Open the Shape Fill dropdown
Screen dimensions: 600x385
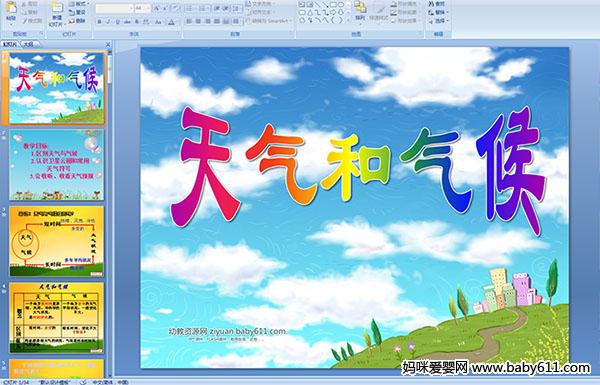pyautogui.click(x=406, y=4)
